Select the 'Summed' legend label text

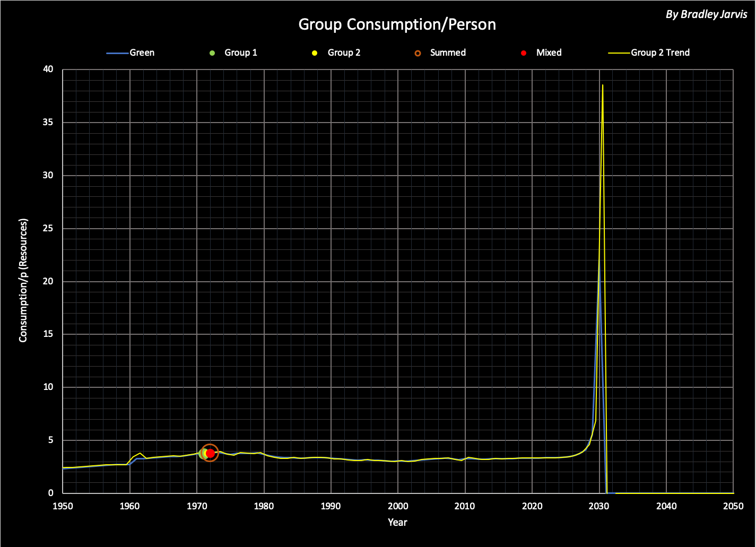(448, 53)
